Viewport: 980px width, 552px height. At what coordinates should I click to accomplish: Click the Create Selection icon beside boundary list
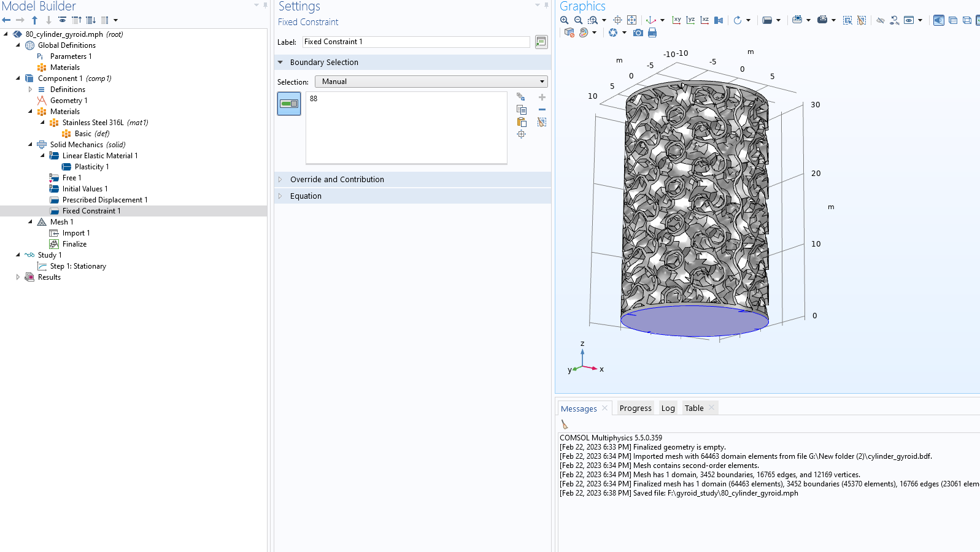[521, 97]
